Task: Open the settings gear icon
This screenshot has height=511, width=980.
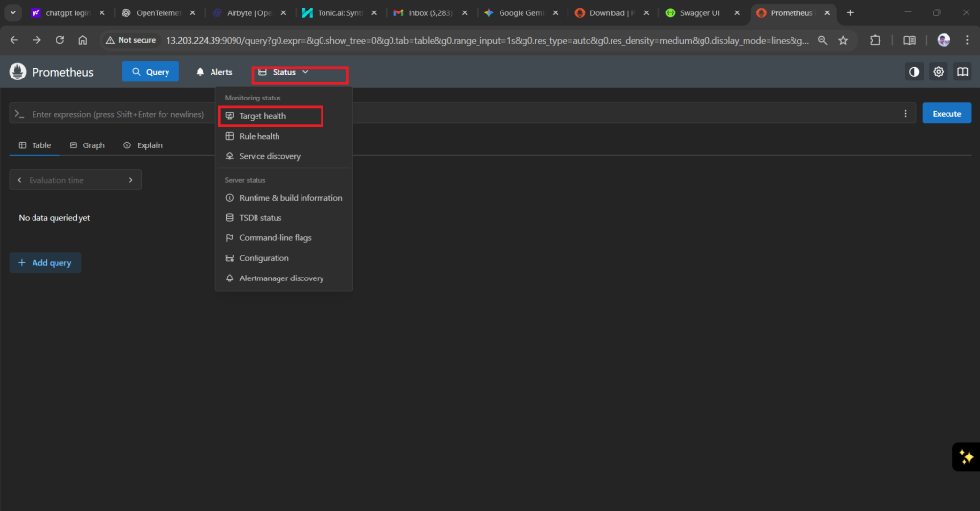Action: point(938,72)
